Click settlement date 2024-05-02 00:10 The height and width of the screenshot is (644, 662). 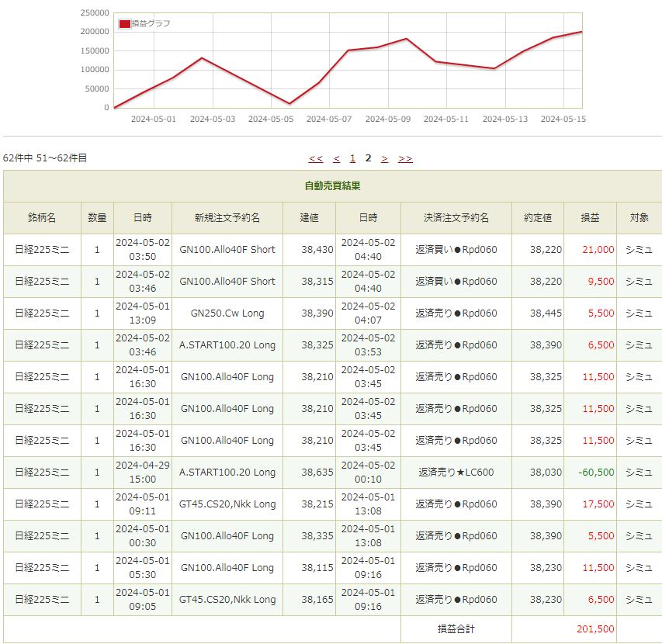(x=368, y=473)
